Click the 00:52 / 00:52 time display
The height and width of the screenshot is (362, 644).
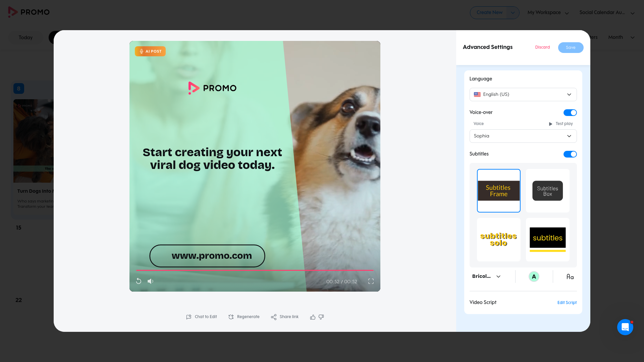coord(341,282)
